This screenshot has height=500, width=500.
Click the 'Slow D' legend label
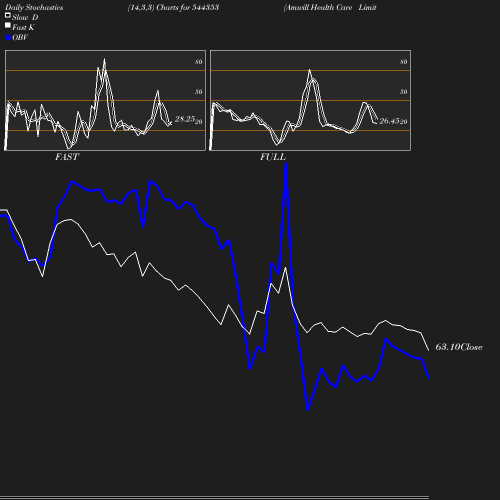25,17
